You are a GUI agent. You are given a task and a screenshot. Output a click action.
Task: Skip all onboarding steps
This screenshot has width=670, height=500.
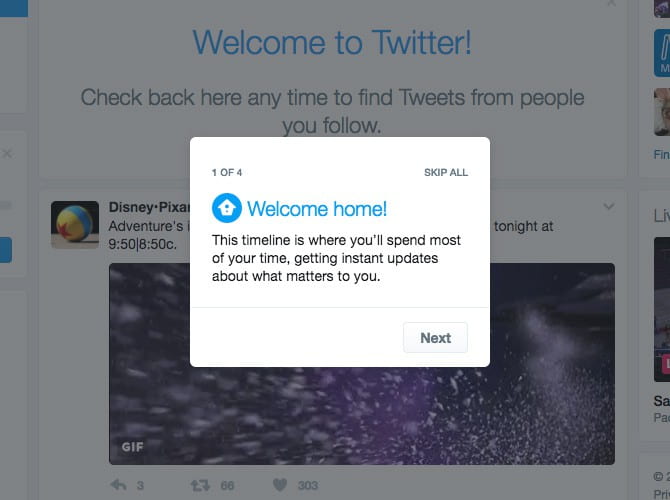pos(446,172)
